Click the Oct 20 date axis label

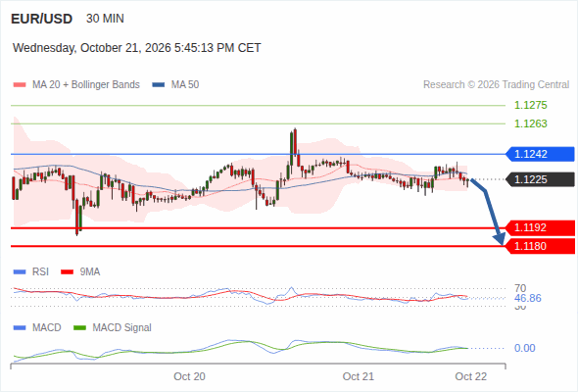coord(189,376)
